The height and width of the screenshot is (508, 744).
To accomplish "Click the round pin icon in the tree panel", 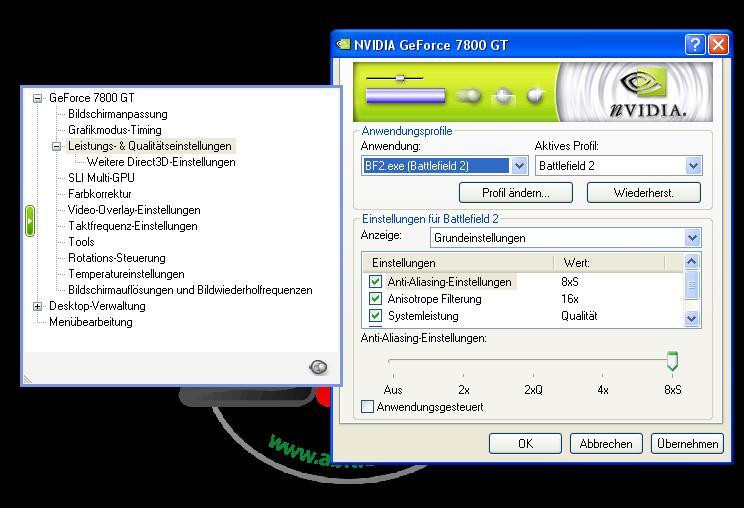I will click(318, 367).
